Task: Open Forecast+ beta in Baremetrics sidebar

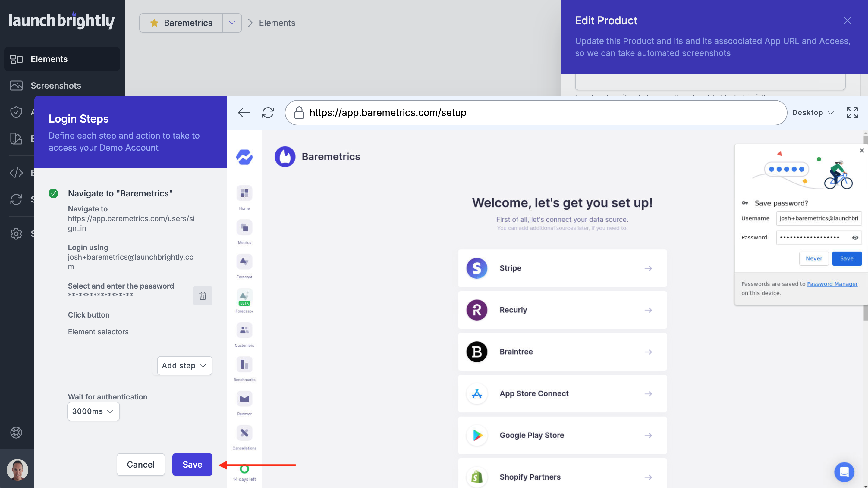Action: [244, 301]
